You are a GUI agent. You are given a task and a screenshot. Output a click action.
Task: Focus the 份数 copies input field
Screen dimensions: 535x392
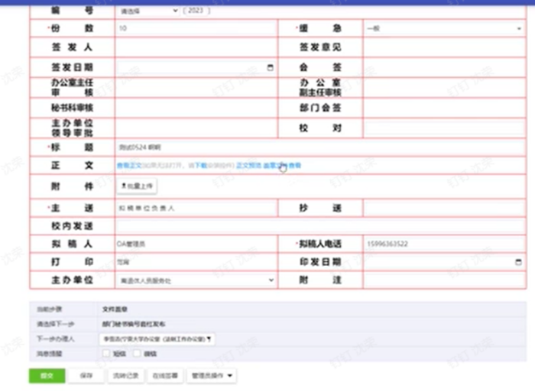click(195, 28)
